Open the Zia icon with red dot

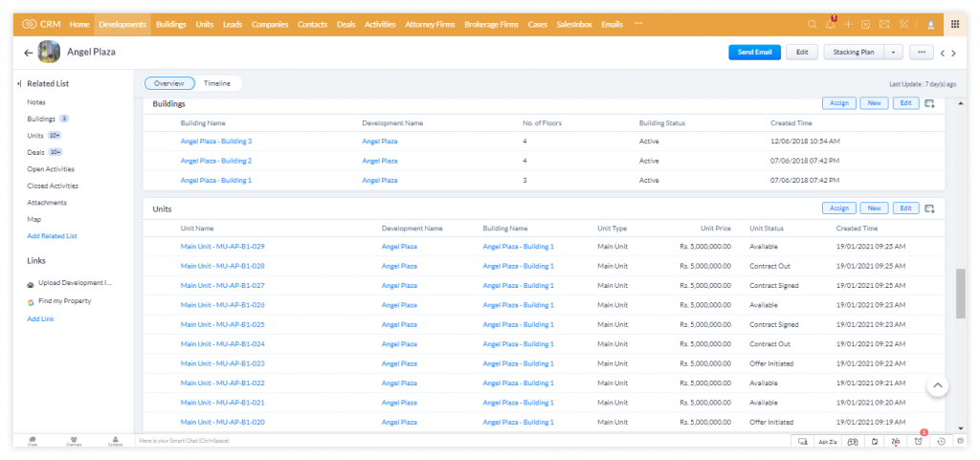pos(896,441)
